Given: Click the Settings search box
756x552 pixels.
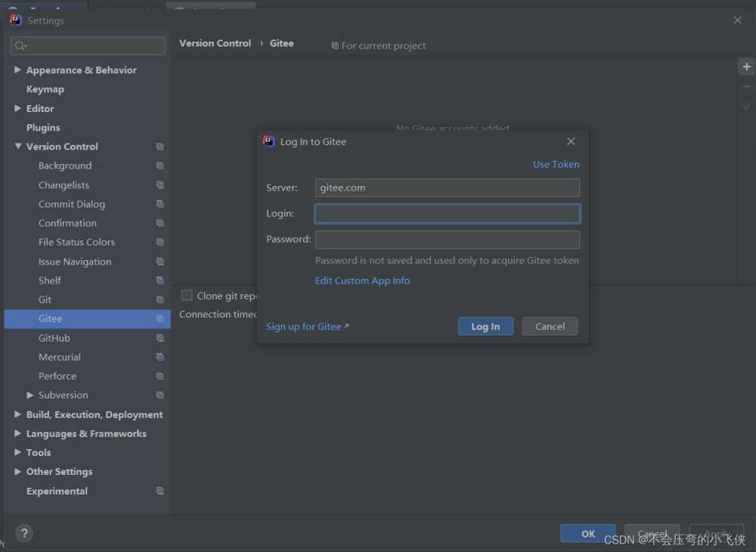Looking at the screenshot, I should point(87,46).
